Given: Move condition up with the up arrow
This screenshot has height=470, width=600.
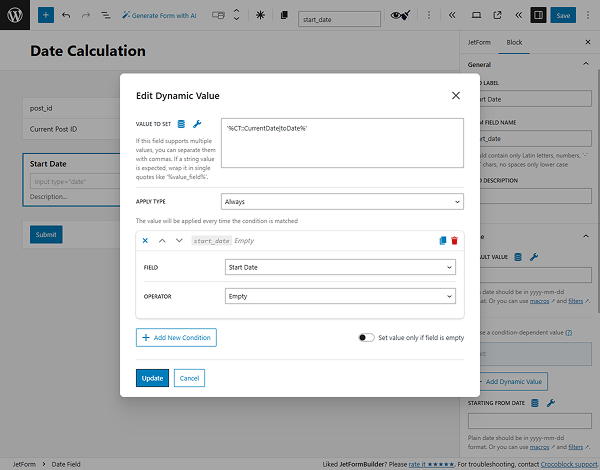Looking at the screenshot, I should click(162, 240).
